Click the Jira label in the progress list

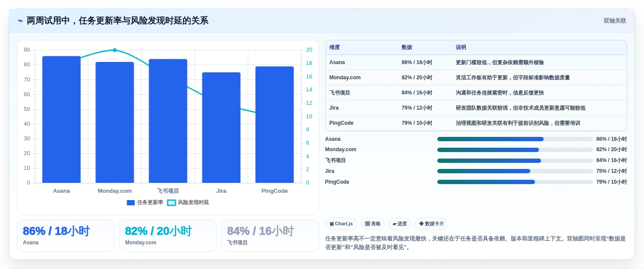[330, 171]
